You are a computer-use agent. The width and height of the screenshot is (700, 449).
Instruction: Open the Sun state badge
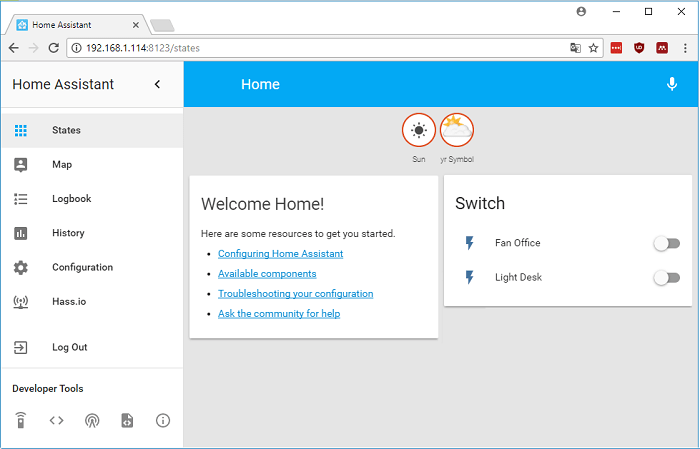tap(418, 130)
